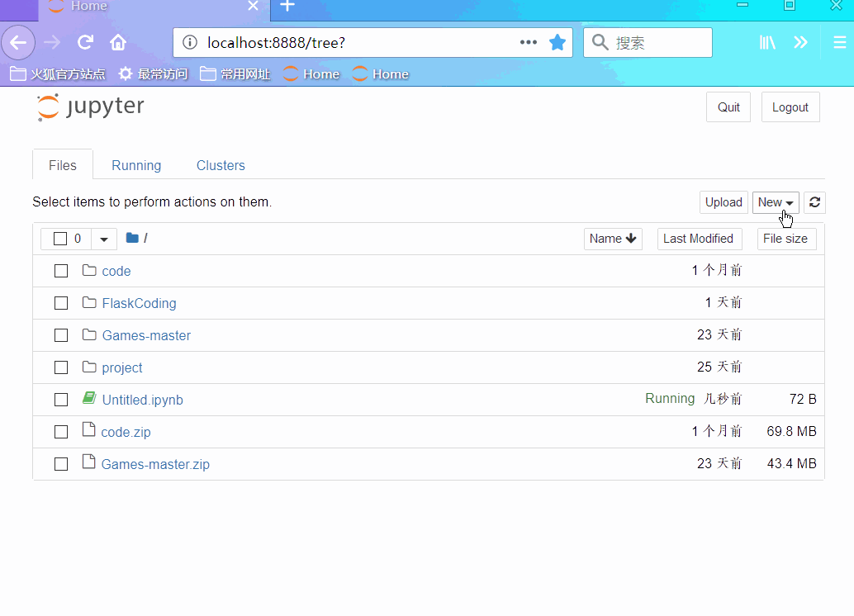Click the root folder breadcrumb icon

tap(132, 238)
